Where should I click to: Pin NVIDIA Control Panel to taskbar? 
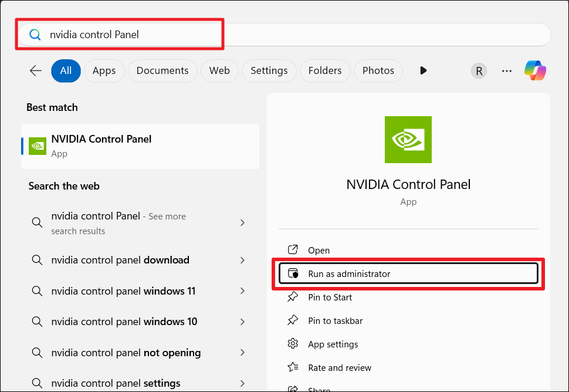click(335, 321)
